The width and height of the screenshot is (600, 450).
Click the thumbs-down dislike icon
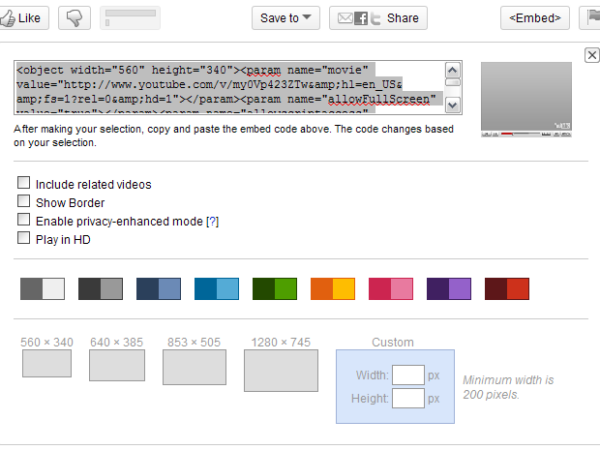point(75,18)
